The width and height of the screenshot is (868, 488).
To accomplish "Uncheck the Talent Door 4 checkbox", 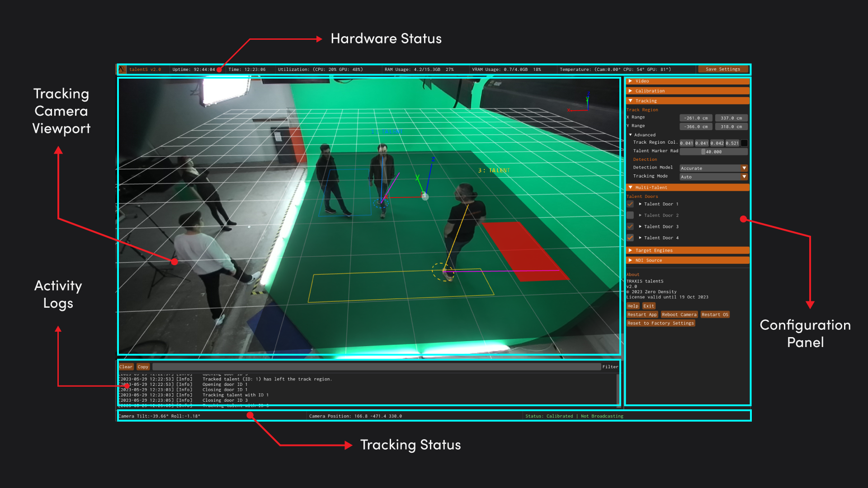I will pyautogui.click(x=630, y=238).
